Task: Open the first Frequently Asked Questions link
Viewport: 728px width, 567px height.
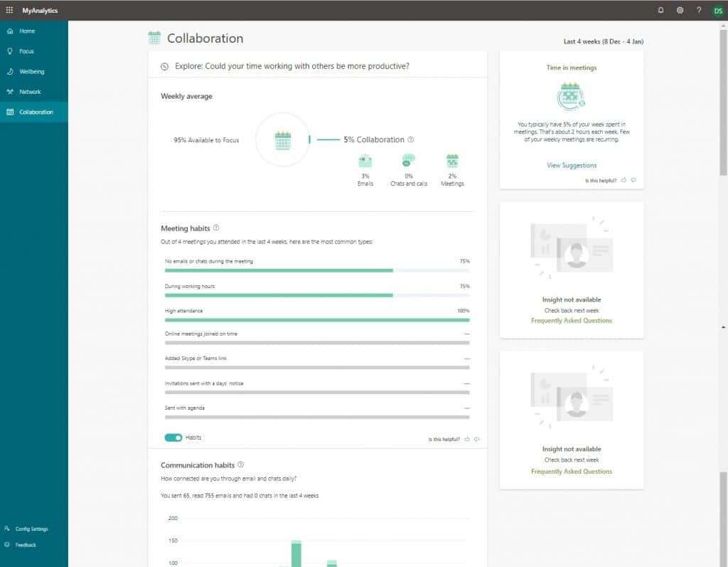Action: coord(572,321)
